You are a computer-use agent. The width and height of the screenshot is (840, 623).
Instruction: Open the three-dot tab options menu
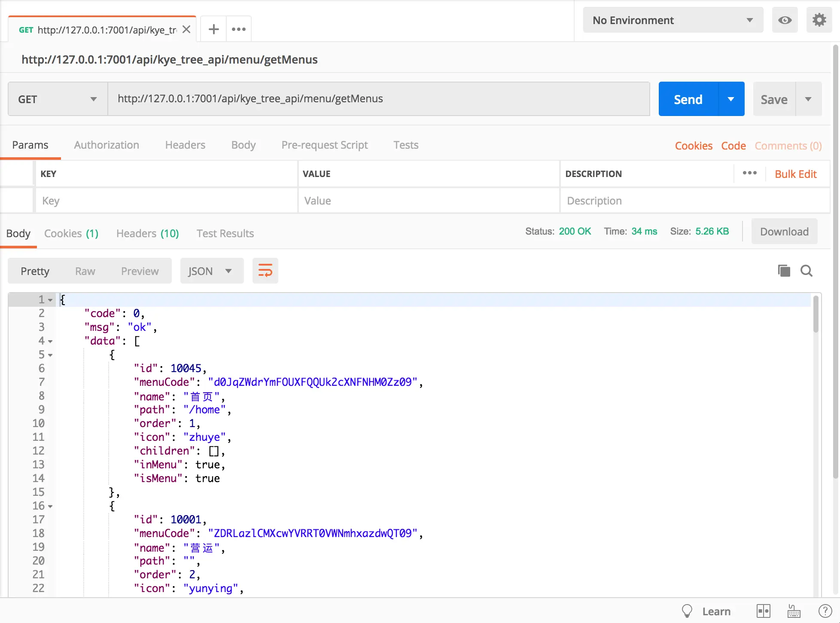(x=239, y=29)
